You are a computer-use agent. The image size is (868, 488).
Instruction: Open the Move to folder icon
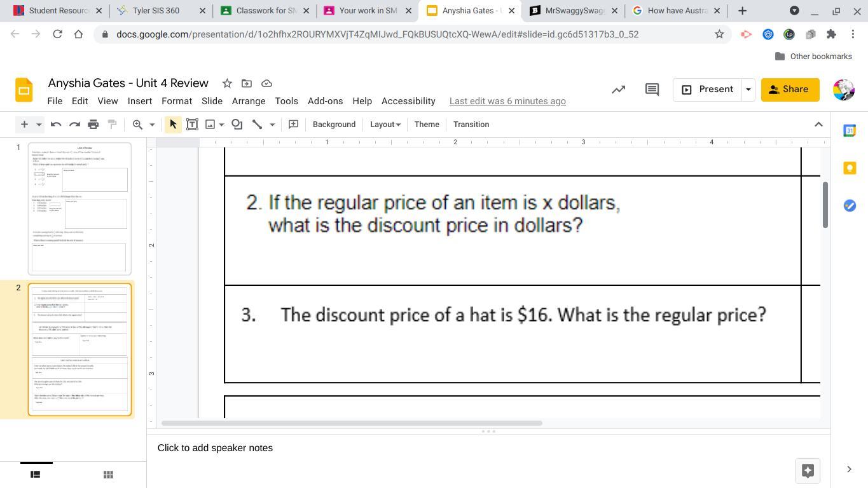[x=247, y=83]
